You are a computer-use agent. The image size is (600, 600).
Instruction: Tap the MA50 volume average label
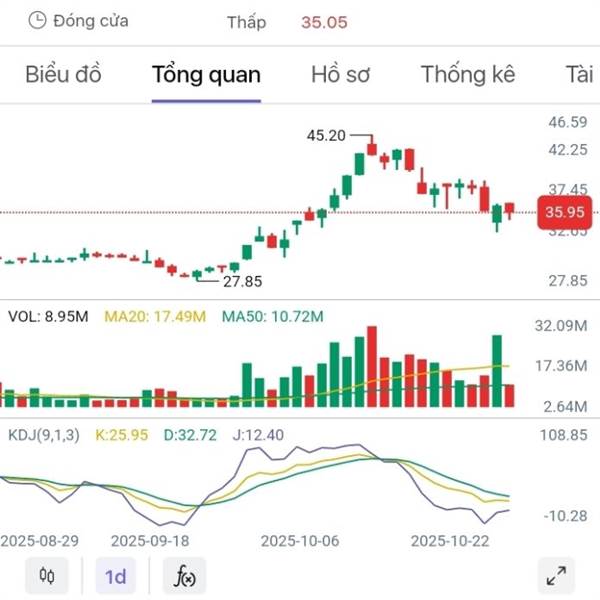click(273, 317)
